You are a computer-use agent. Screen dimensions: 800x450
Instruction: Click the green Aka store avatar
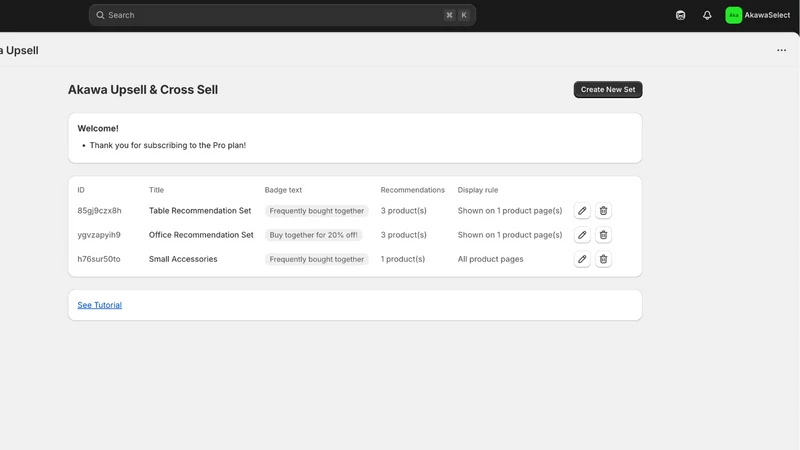(x=733, y=15)
